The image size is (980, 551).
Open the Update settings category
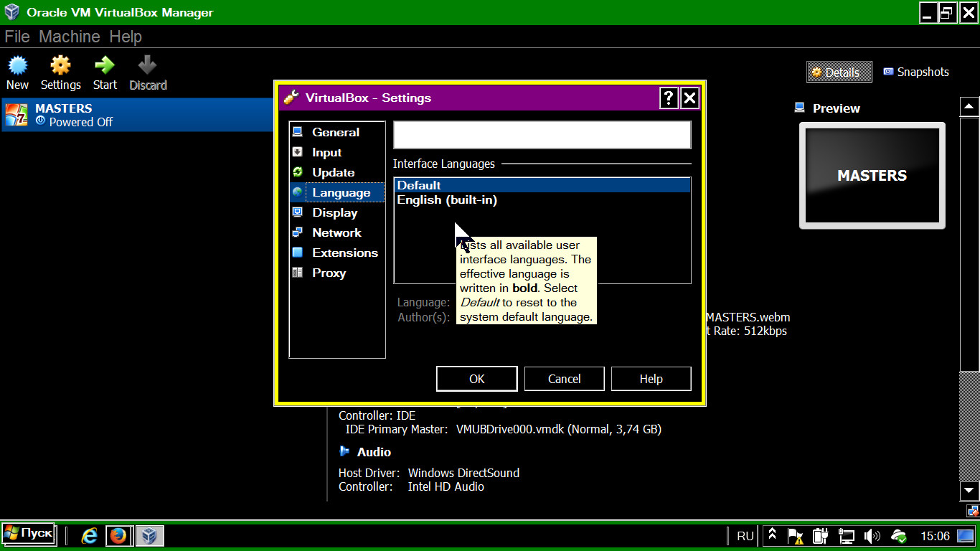tap(336, 172)
